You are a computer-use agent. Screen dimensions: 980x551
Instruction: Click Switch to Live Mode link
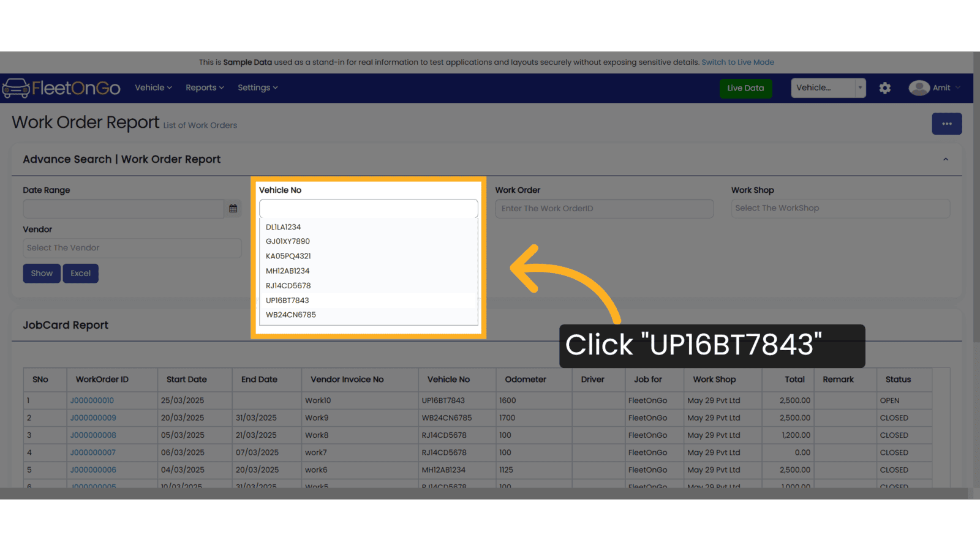(737, 62)
